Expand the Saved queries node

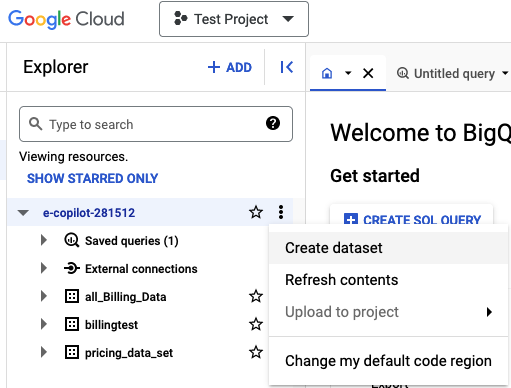coord(44,240)
